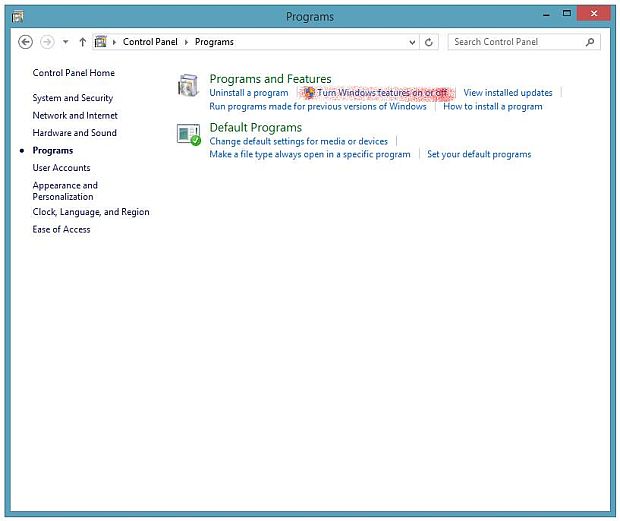Click the Back navigation arrow

25,42
